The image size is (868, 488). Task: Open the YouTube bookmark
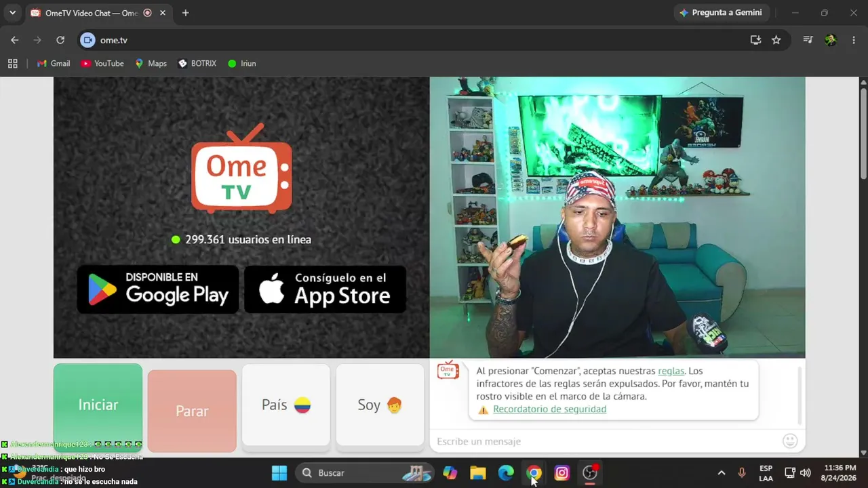click(102, 64)
